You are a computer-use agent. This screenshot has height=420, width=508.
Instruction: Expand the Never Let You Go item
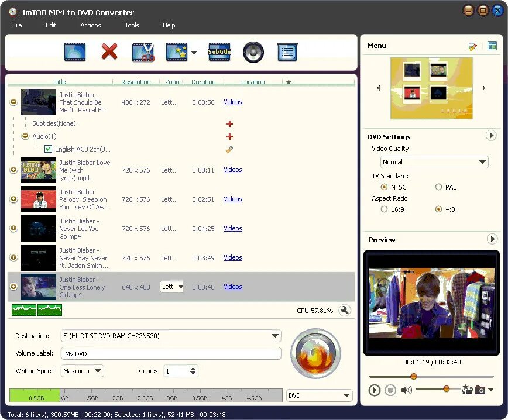(x=13, y=228)
